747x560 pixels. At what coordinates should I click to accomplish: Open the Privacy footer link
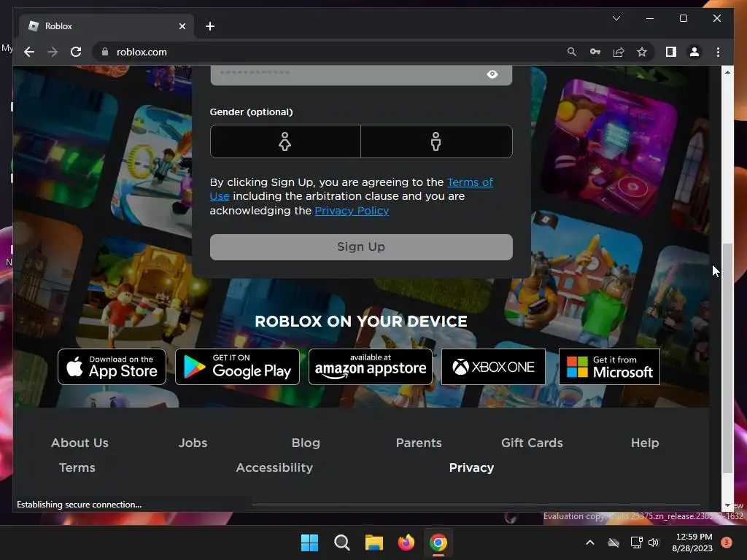click(x=471, y=467)
